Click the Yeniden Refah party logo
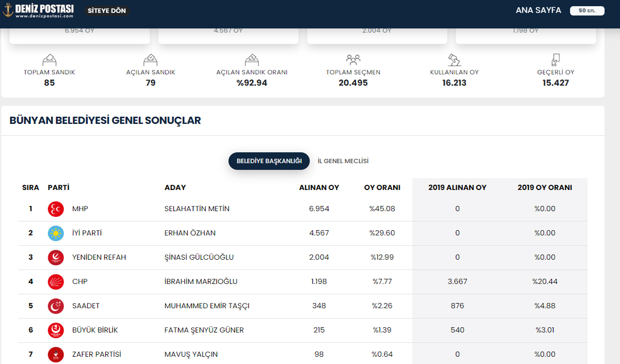The image size is (620, 364). tap(56, 258)
